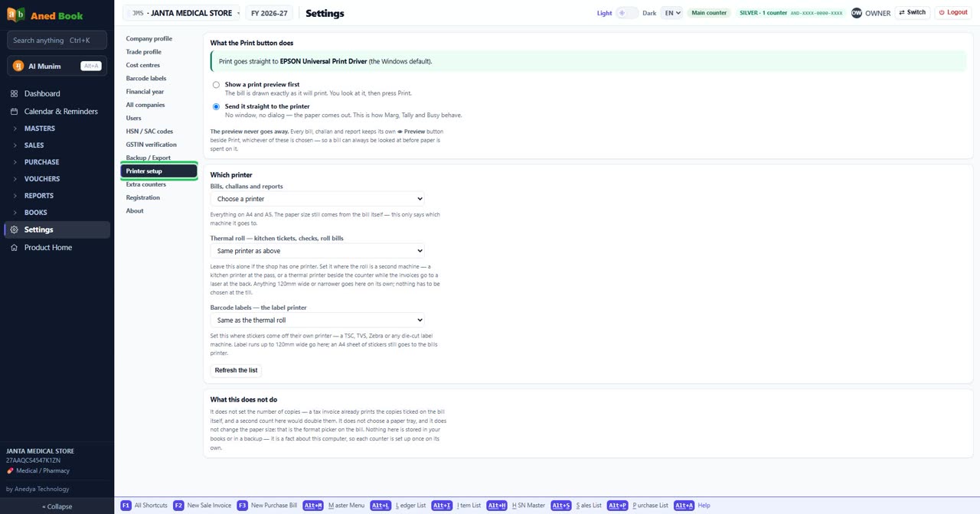This screenshot has width=980, height=514.
Task: Toggle the Light/Dark theme switch
Action: pos(627,13)
